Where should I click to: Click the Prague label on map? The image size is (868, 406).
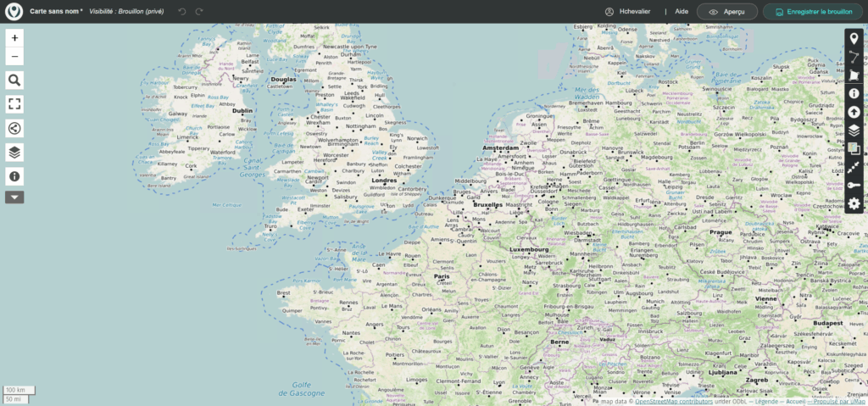coord(721,232)
